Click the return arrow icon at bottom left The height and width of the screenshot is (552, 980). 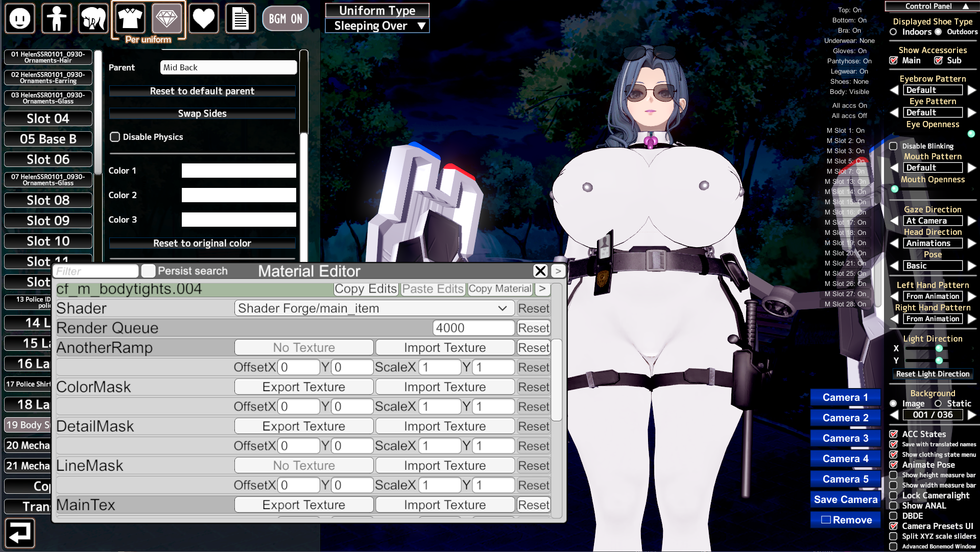tap(20, 533)
